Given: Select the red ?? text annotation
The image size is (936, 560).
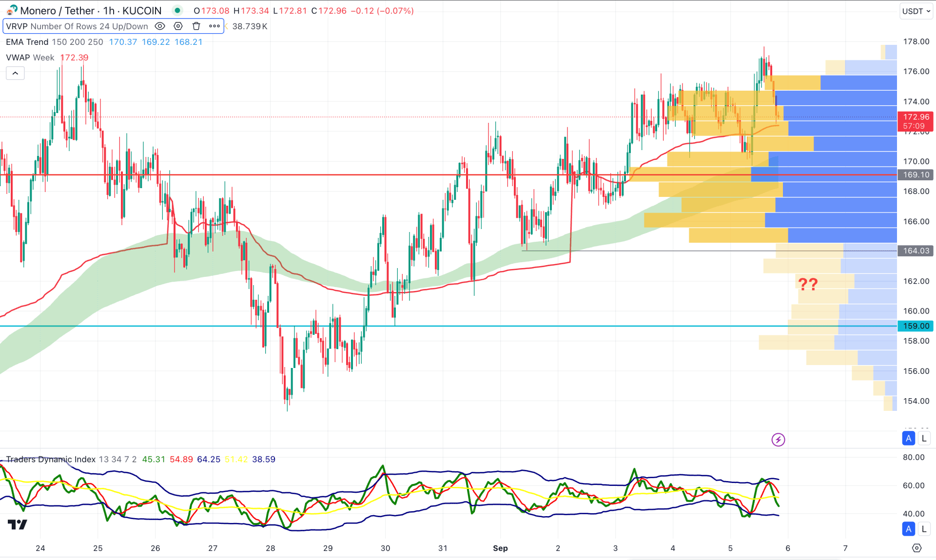Looking at the screenshot, I should click(808, 284).
